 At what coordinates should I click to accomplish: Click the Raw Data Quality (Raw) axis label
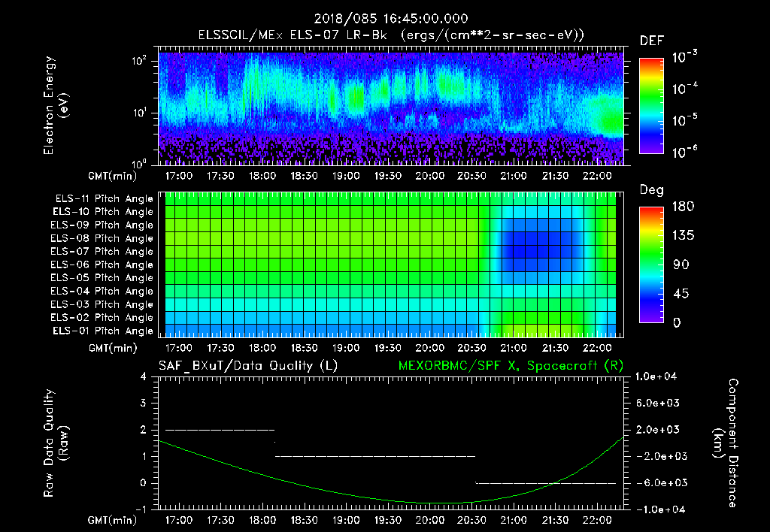56,443
